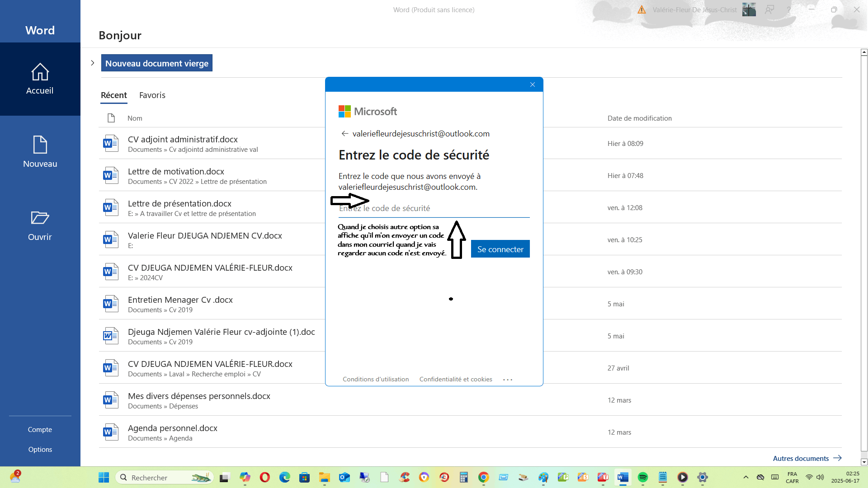
Task: Switch to the Favoris tab
Action: click(x=152, y=95)
